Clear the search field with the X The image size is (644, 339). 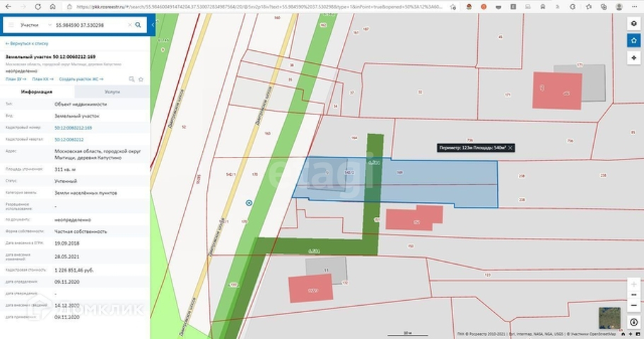tap(130, 25)
